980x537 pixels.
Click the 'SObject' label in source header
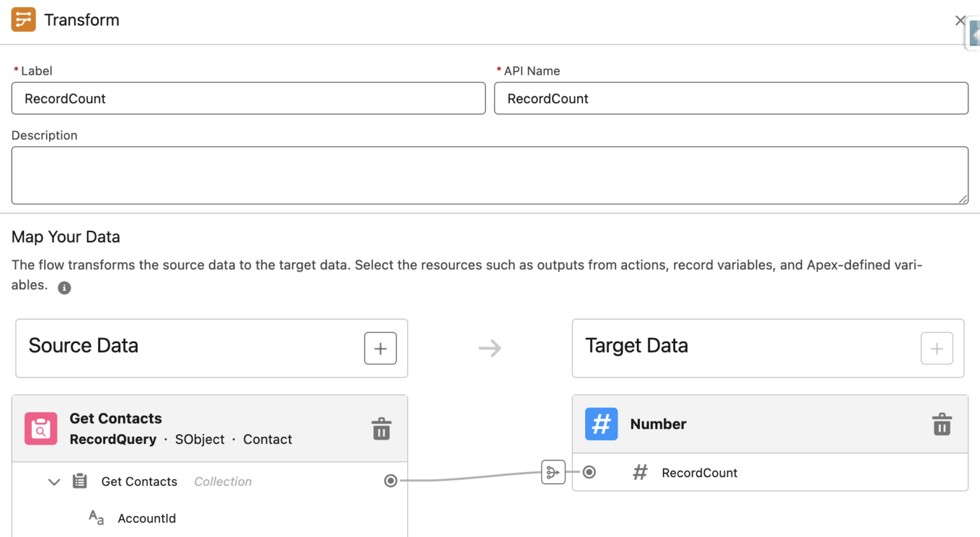tap(200, 439)
